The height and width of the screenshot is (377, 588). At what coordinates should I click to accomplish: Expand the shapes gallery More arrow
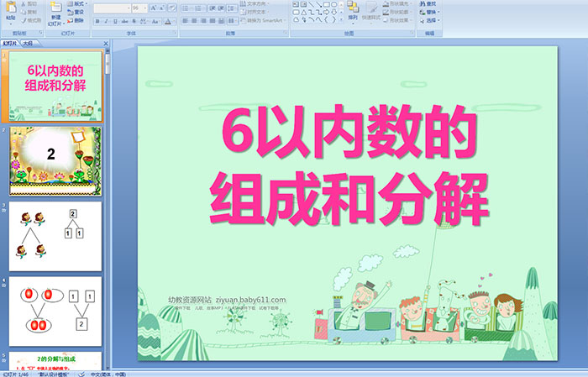click(x=341, y=19)
